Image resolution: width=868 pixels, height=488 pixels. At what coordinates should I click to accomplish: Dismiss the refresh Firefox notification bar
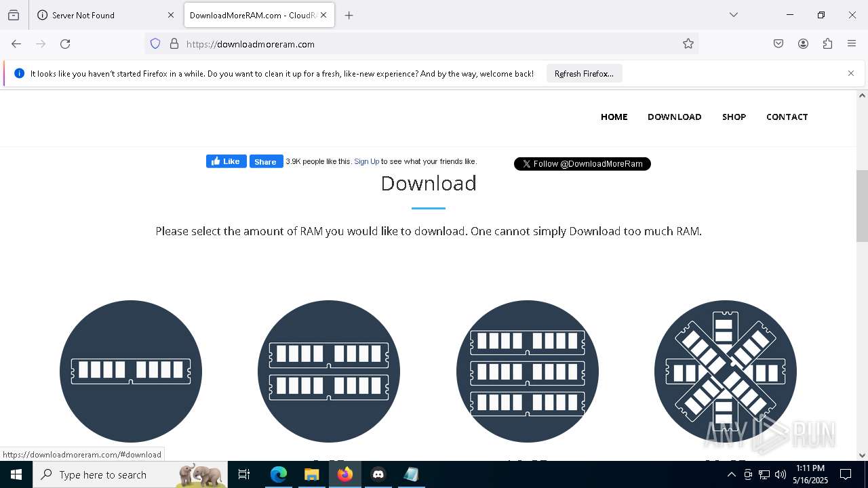coord(851,73)
